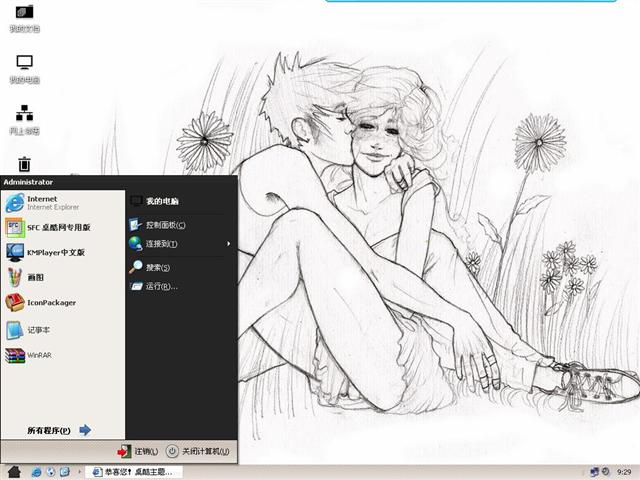Click the Administrator user name header
Viewport: 640px width, 480px height.
[x=28, y=182]
